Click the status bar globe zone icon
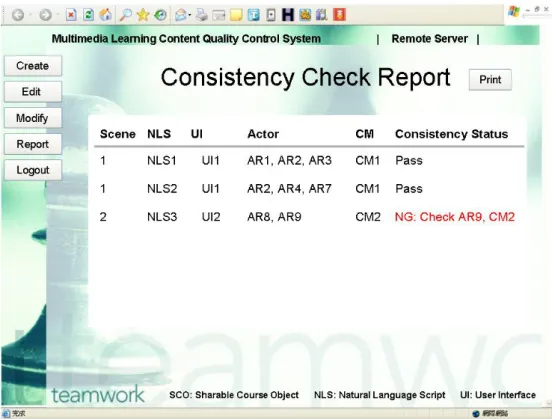 pos(476,414)
